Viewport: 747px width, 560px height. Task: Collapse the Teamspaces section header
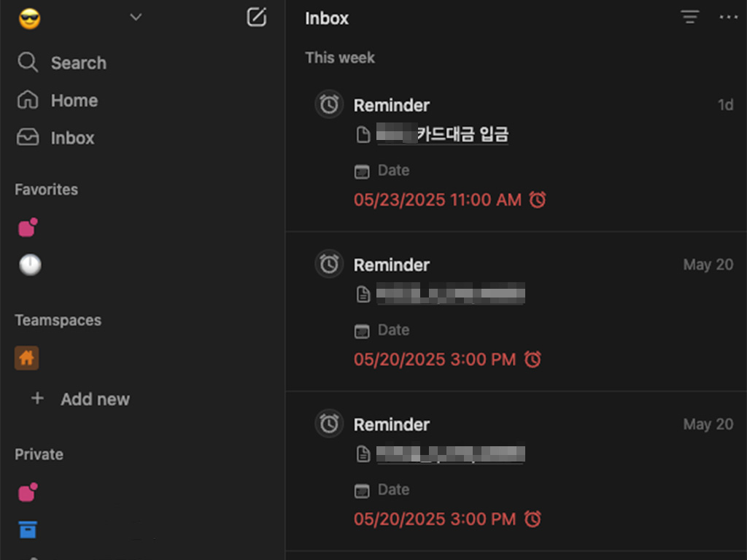[x=58, y=320]
